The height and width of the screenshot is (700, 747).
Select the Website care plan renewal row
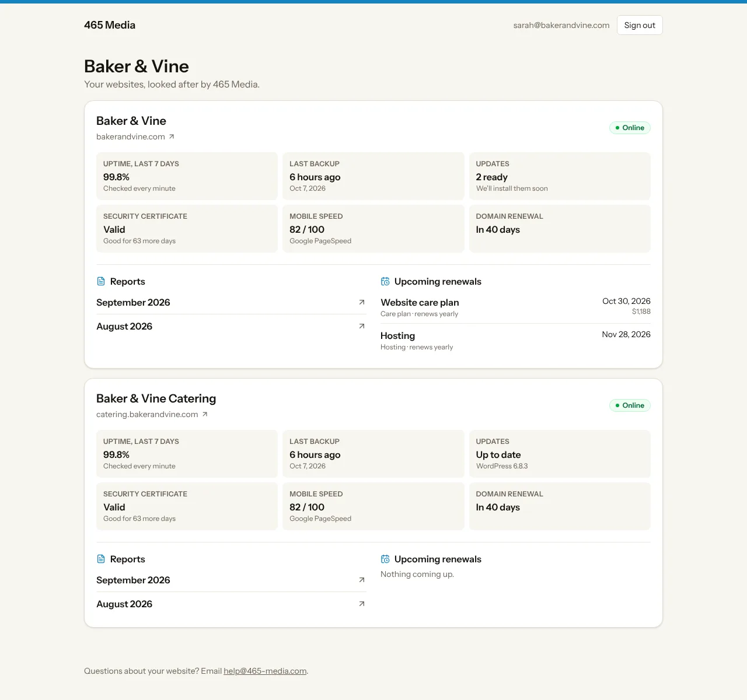coord(515,307)
